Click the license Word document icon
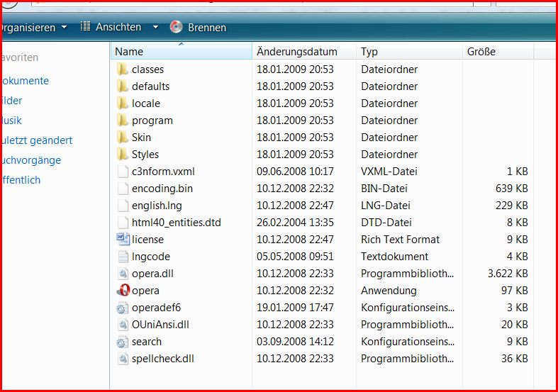This screenshot has height=392, width=558. (x=123, y=240)
